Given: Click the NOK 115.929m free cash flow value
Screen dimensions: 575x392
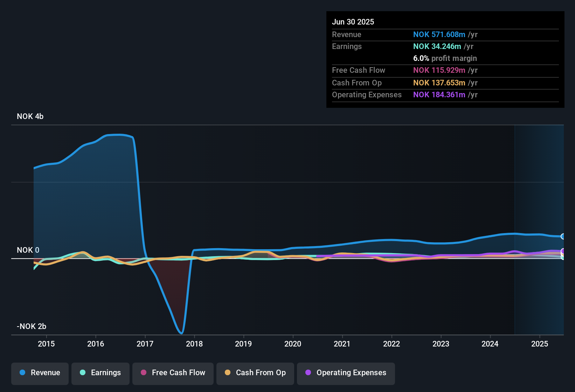Looking at the screenshot, I should (x=439, y=70).
